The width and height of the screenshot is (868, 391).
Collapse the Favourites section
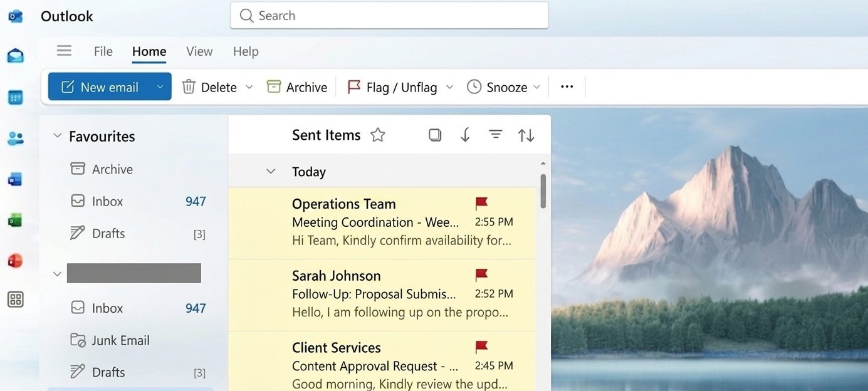pyautogui.click(x=57, y=136)
